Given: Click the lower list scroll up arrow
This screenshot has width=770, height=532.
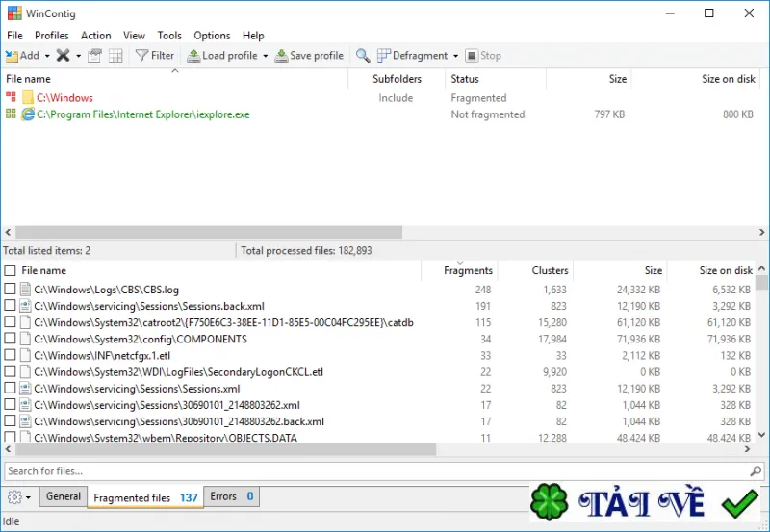Looking at the screenshot, I should [x=761, y=268].
